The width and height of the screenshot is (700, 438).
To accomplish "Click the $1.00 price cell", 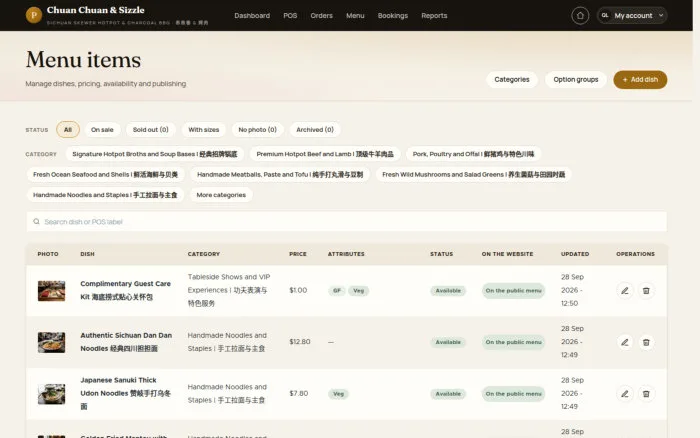I will coord(298,290).
